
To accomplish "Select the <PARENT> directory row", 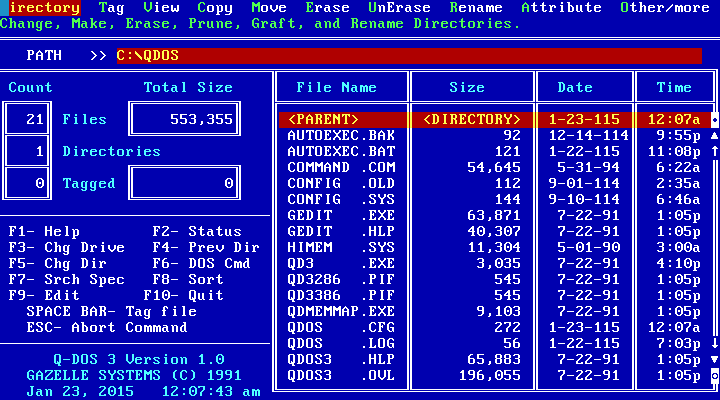I will [495, 119].
